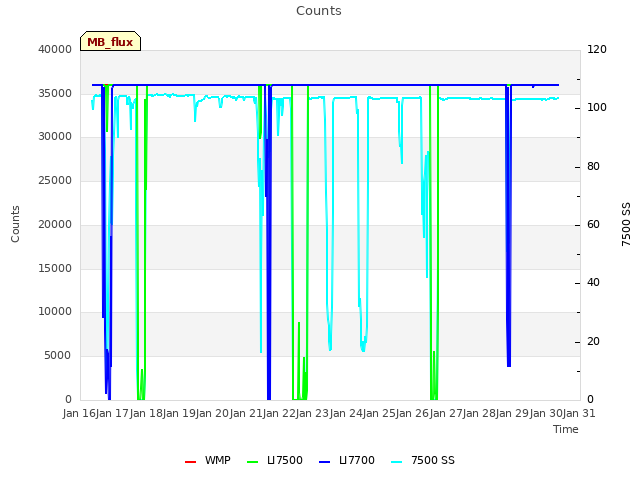Image resolution: width=640 pixels, height=480 pixels.
Task: Click the 10000 left axis tick label
Action: point(55,312)
